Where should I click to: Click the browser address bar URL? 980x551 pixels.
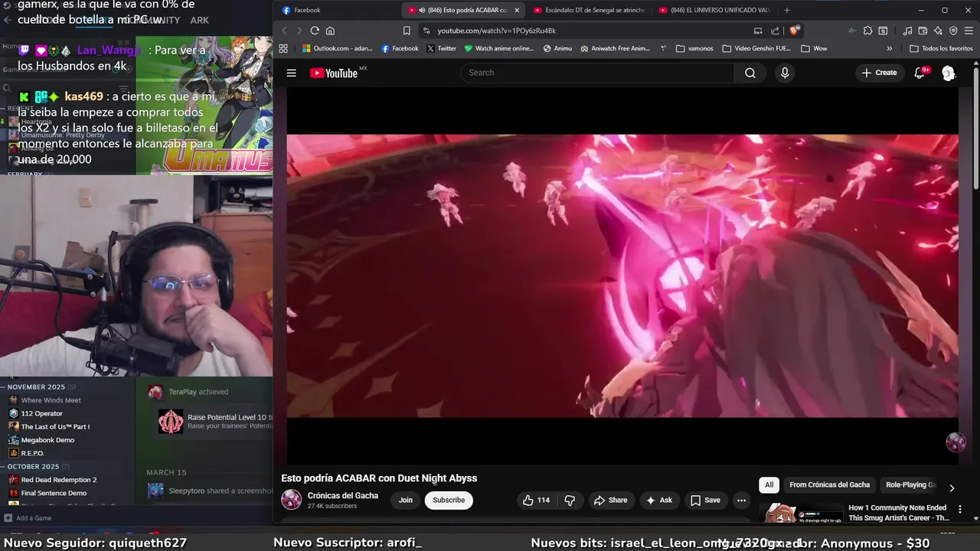coord(497,31)
